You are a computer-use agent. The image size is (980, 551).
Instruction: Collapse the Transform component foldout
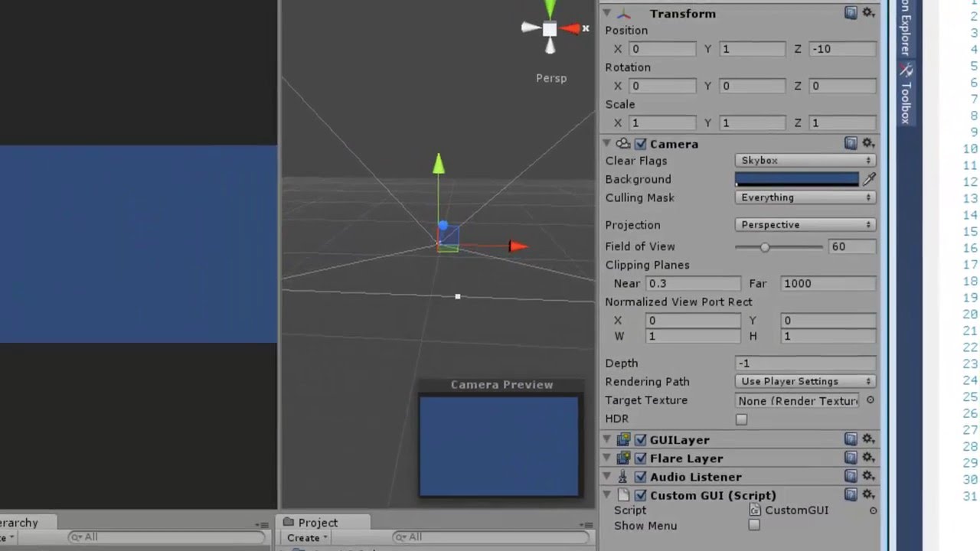click(607, 13)
